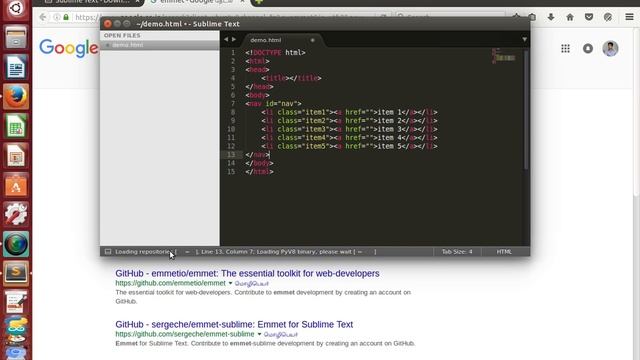Click Sublime Text vertical scrollbar

click(526, 109)
